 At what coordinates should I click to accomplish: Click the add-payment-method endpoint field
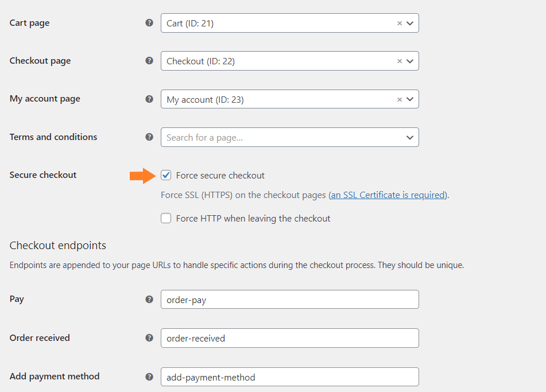289,377
